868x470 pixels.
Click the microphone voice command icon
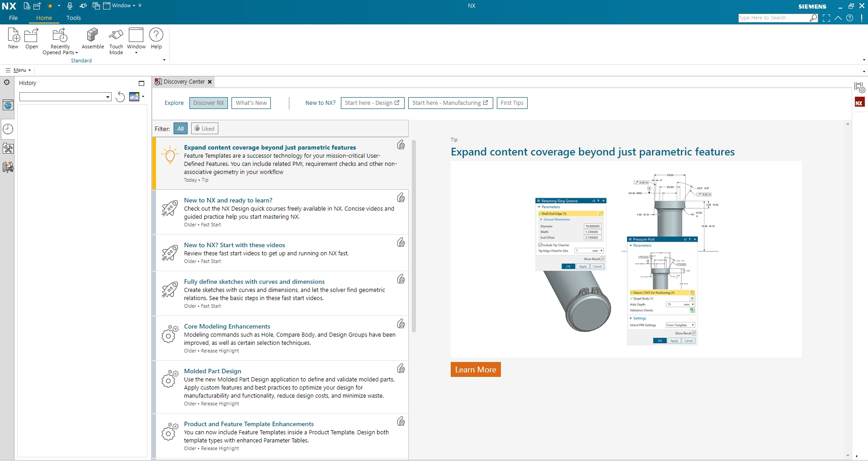(x=70, y=6)
